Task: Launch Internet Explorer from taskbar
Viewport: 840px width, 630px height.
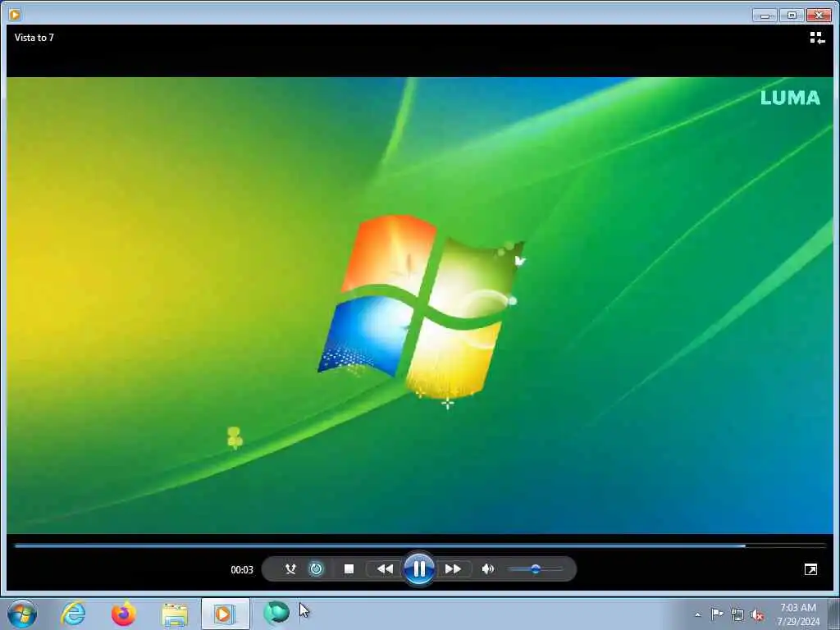Action: click(x=73, y=614)
